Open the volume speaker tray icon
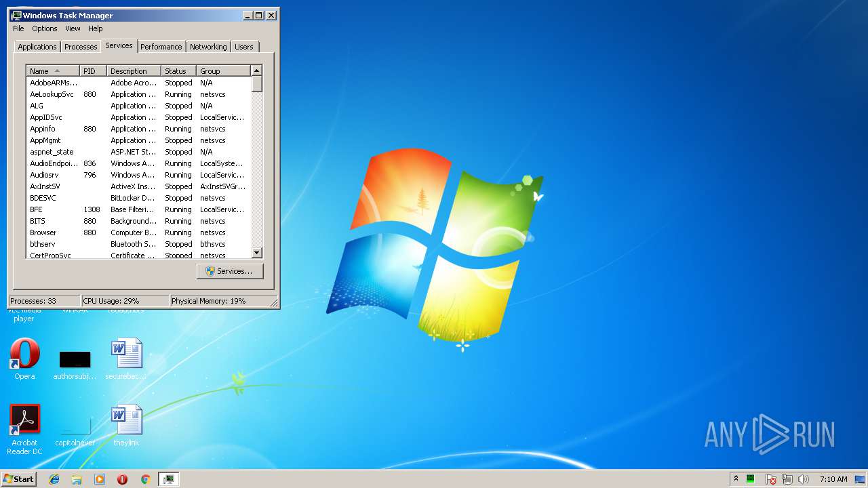 (x=804, y=479)
